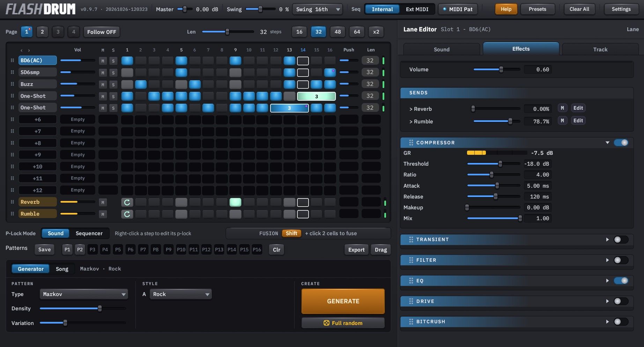Click the Reverb lane loop icon
This screenshot has height=347, width=644.
(127, 202)
